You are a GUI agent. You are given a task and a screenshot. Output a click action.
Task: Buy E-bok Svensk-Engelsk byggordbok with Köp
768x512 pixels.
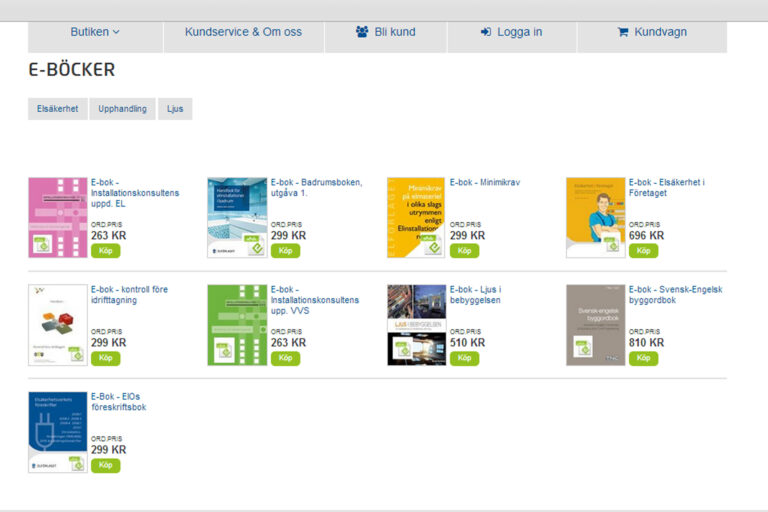pos(643,358)
